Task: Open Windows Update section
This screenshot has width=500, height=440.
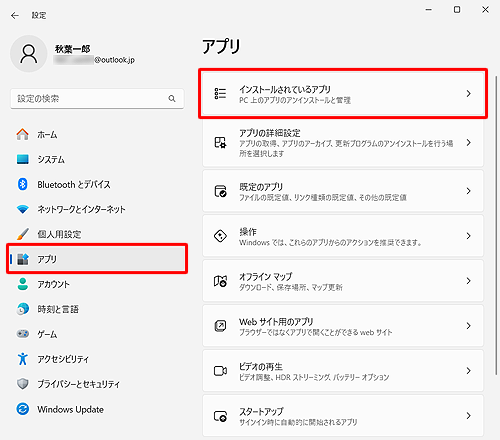Action: tap(97, 409)
